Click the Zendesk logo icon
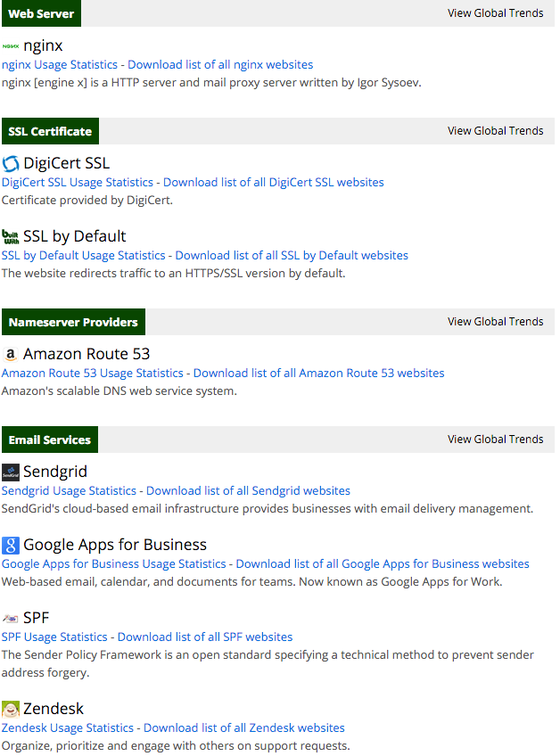 point(11,710)
